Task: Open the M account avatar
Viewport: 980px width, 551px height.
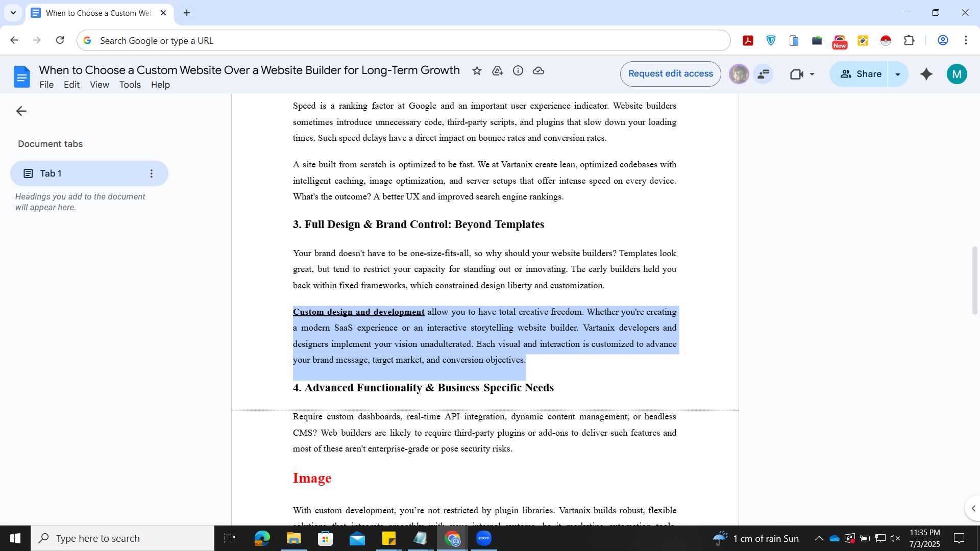Action: tap(957, 74)
